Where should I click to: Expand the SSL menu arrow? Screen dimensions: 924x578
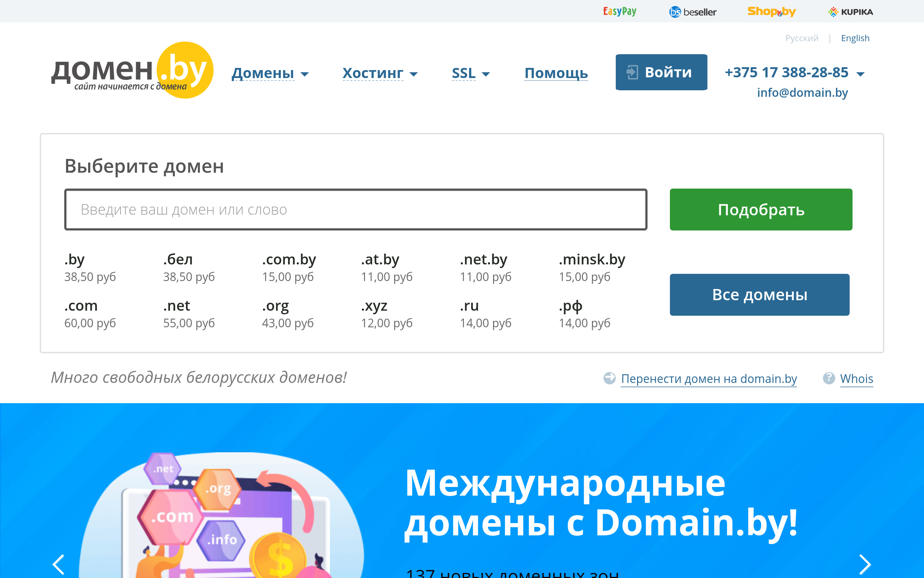pyautogui.click(x=486, y=74)
